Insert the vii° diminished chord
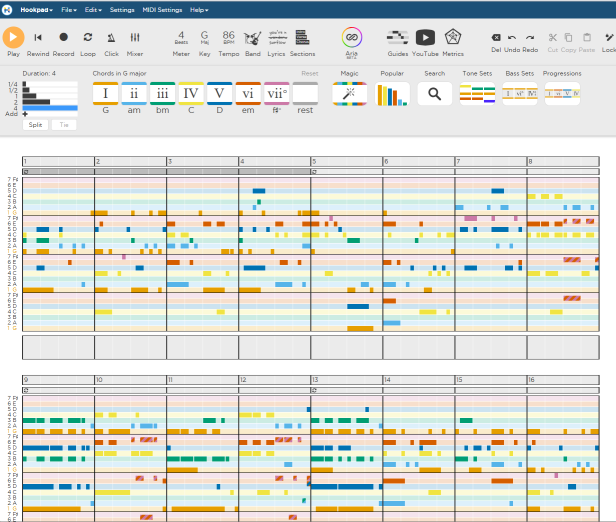 point(277,93)
